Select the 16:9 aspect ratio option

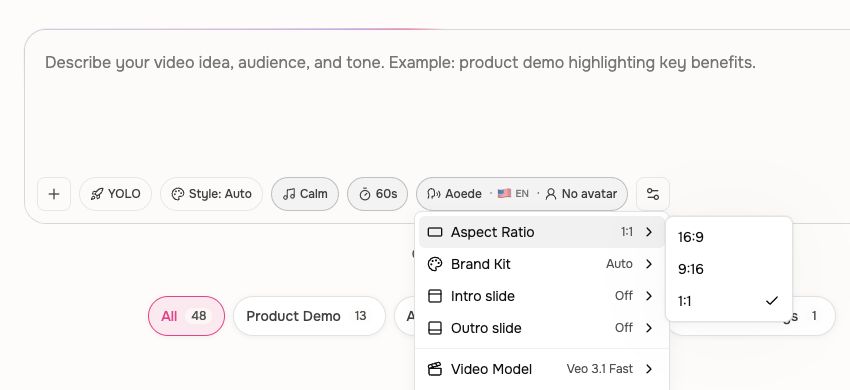[x=729, y=237]
